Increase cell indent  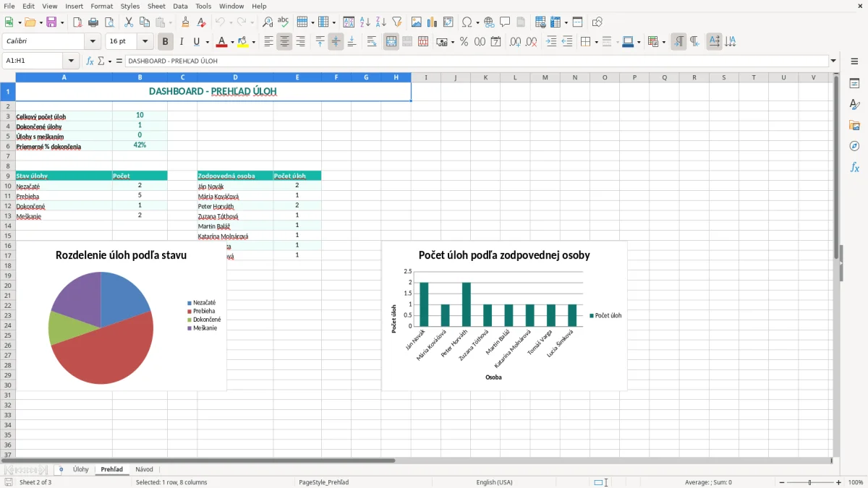(x=551, y=42)
